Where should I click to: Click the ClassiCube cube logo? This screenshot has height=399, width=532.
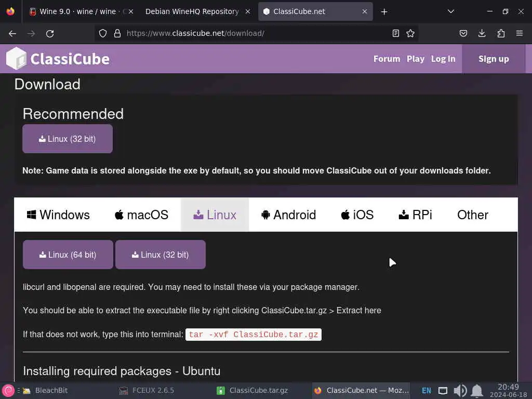click(x=16, y=58)
